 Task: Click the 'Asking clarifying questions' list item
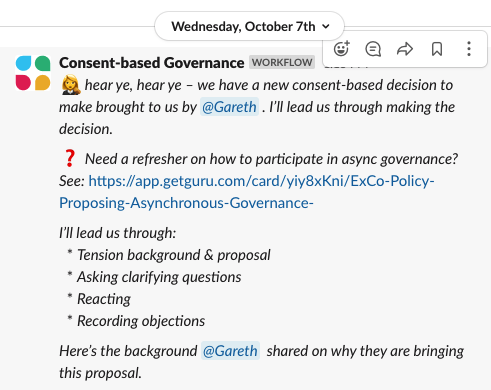[x=159, y=277]
